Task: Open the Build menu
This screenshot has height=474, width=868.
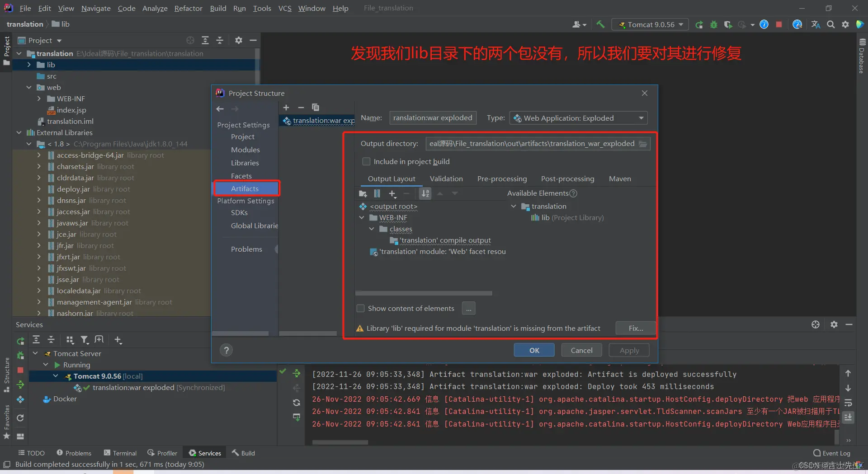Action: click(218, 8)
